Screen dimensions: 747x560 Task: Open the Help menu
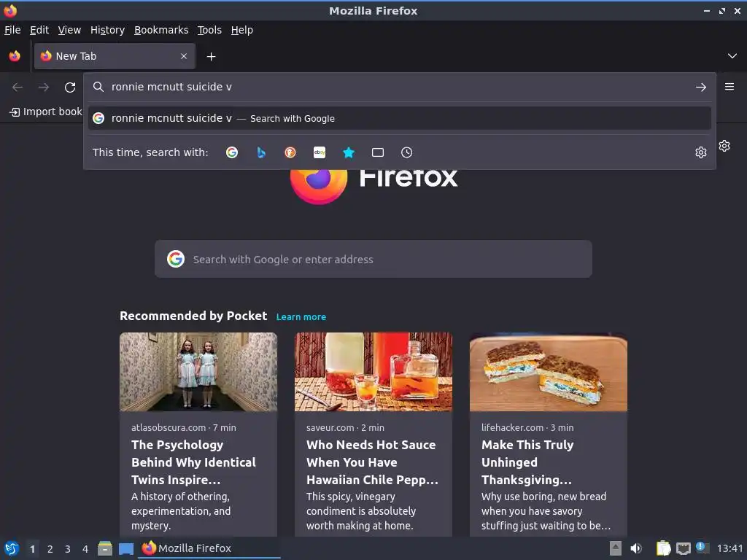242,30
